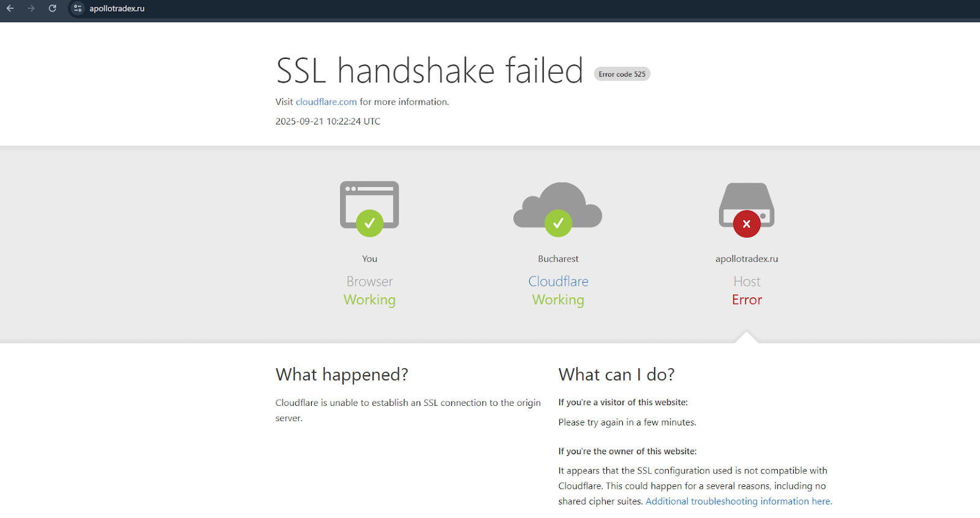Open the site information icon beside the URL
This screenshot has width=980, height=518.
[78, 9]
